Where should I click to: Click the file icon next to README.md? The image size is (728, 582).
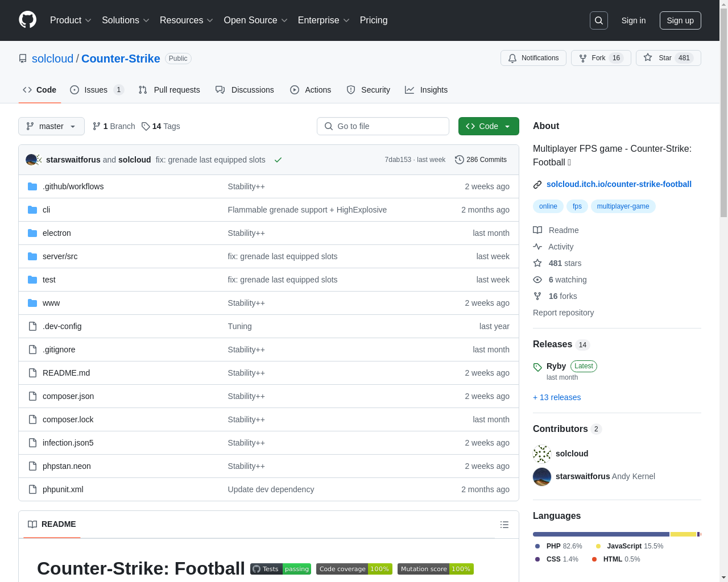coord(32,373)
